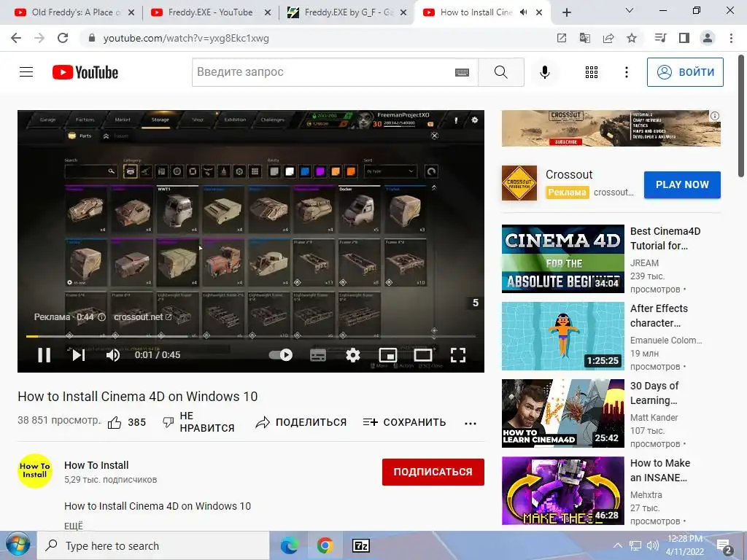Open the Windows Start menu
Screen dimensions: 747x560
pos(18,545)
